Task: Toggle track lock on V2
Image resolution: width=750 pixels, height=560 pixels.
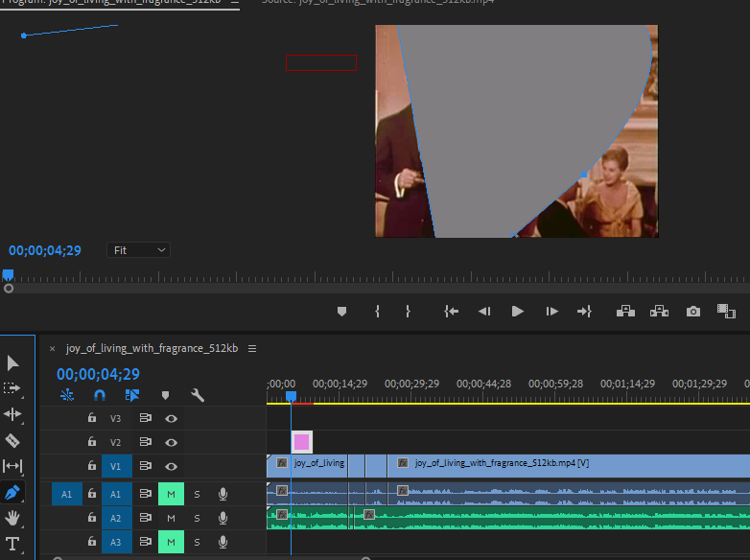Action: point(92,442)
